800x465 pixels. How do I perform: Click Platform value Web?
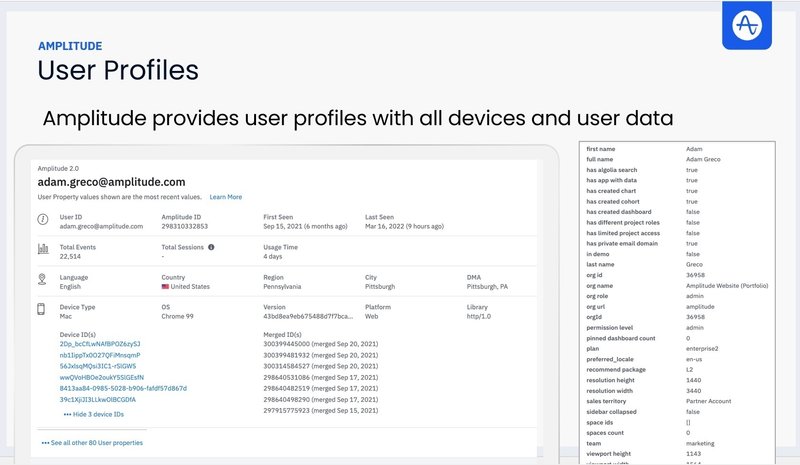point(371,316)
